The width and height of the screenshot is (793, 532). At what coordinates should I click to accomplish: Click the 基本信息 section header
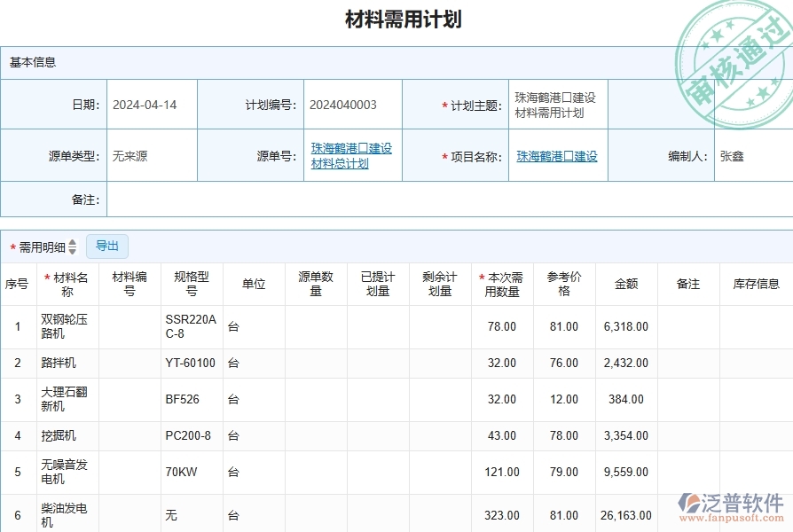[x=33, y=61]
